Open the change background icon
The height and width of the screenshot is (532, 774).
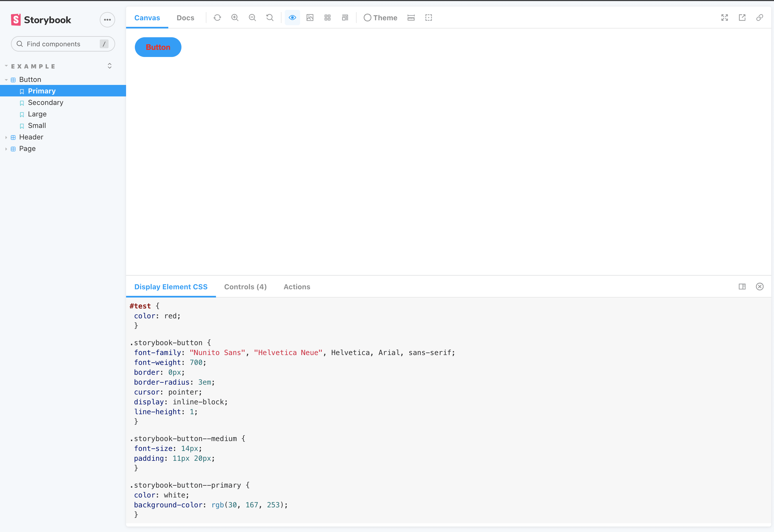[x=310, y=18]
